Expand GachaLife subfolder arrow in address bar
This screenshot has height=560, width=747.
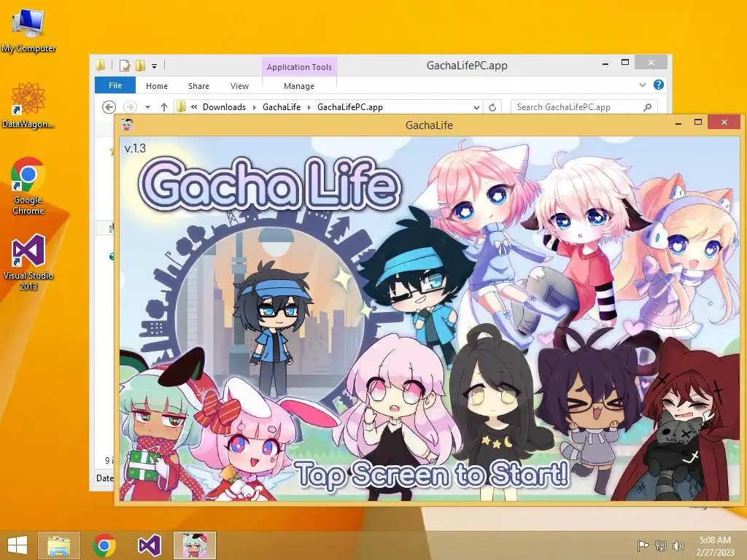pyautogui.click(x=309, y=108)
